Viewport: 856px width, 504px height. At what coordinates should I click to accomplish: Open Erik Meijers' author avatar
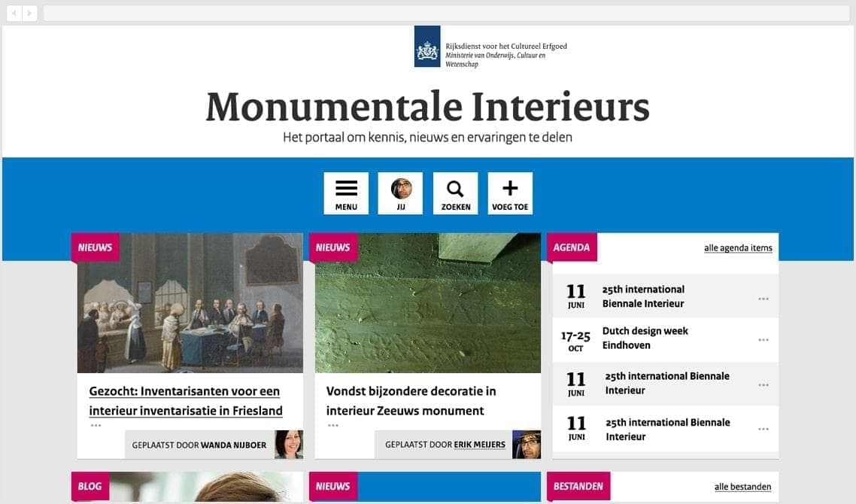527,444
